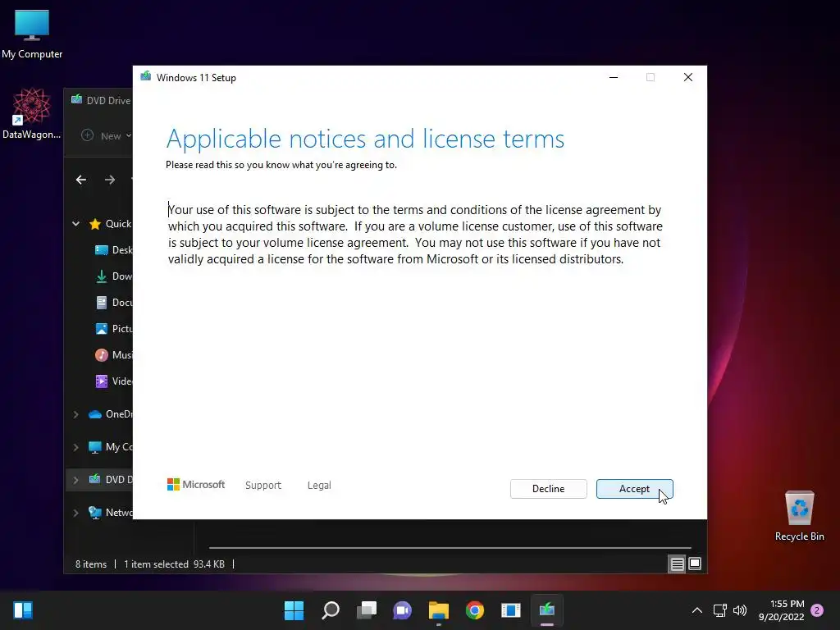This screenshot has height=630, width=840.
Task: Go back in File Explorer
Action: pos(81,180)
